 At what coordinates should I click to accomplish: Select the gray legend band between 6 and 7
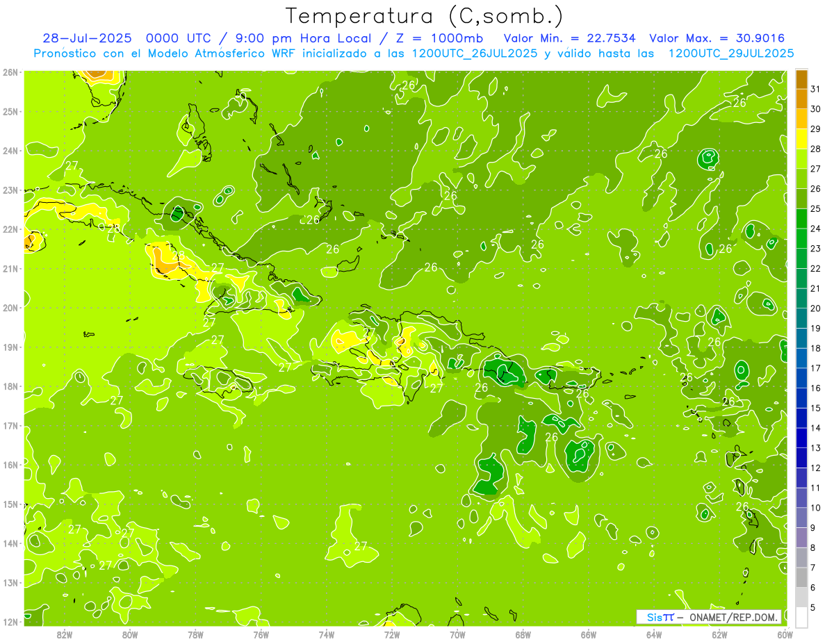coord(801,578)
